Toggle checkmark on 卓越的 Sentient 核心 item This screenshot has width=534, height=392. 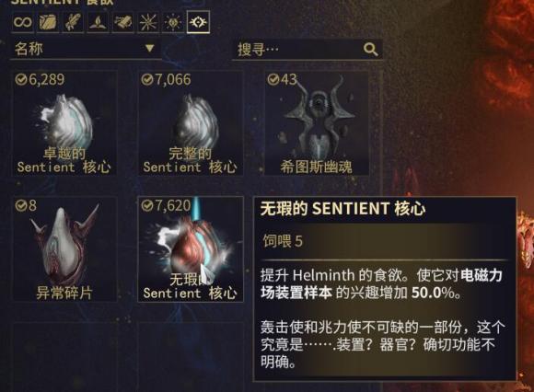[21, 80]
